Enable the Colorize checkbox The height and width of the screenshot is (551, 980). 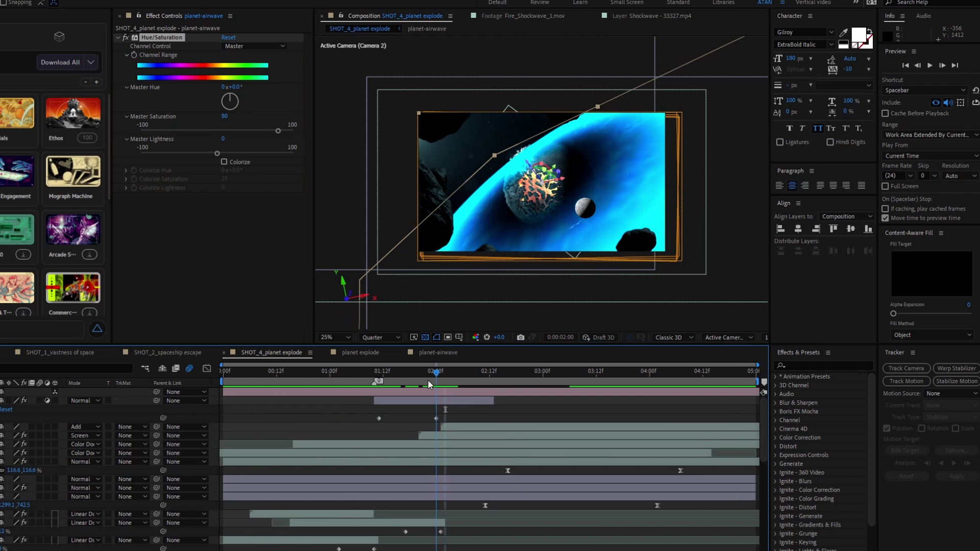[224, 162]
